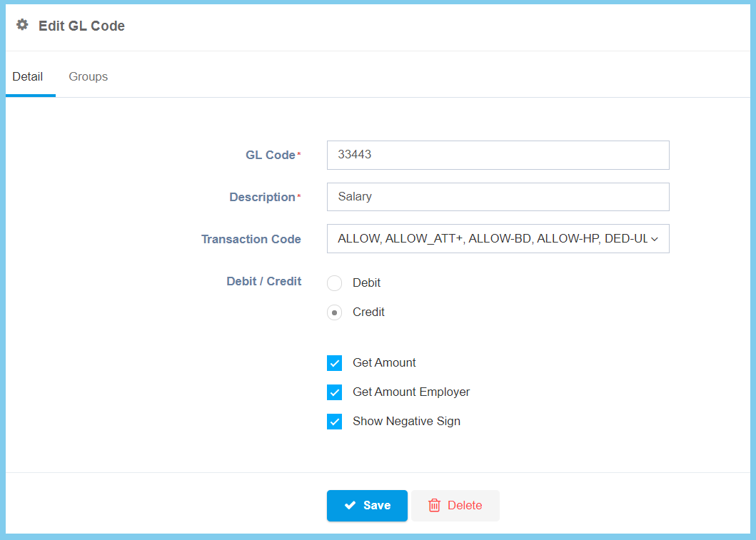Switch to the Groups tab
This screenshot has width=756, height=540.
tap(88, 76)
